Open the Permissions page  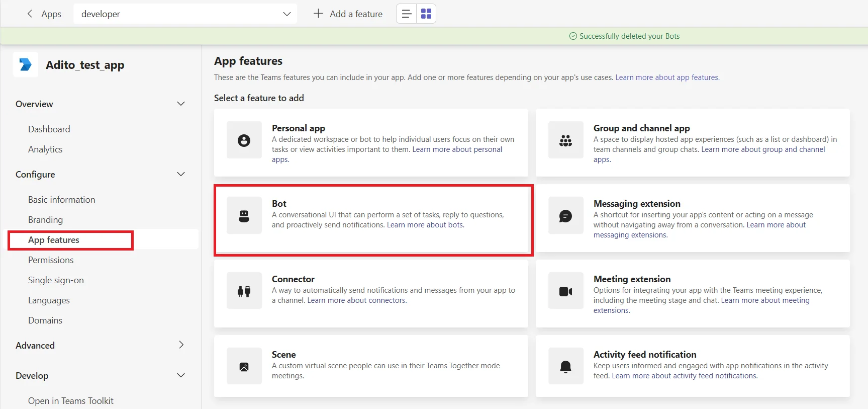point(51,260)
